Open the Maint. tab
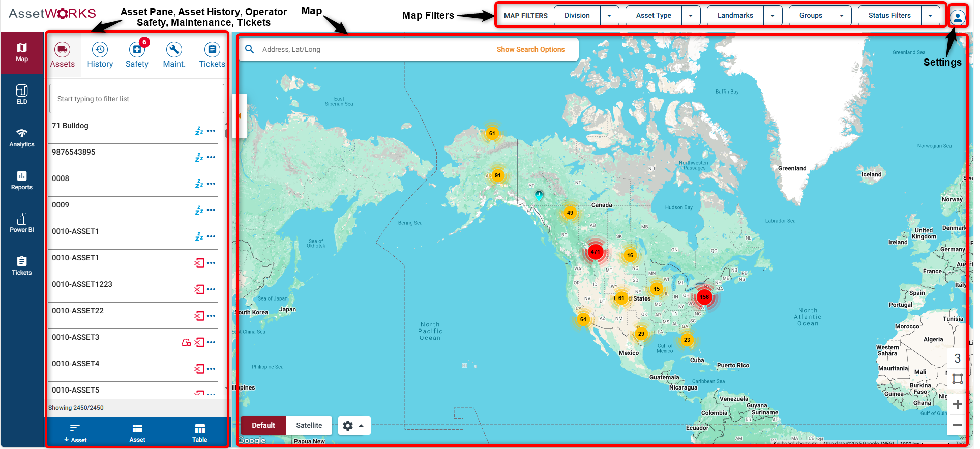Viewport: 980px width, 449px height. 174,55
